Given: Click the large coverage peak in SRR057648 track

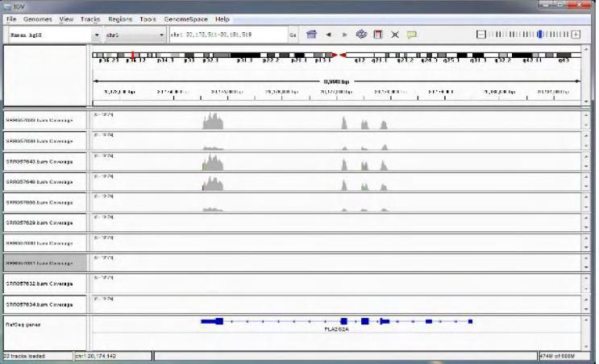Looking at the screenshot, I should coord(213,183).
